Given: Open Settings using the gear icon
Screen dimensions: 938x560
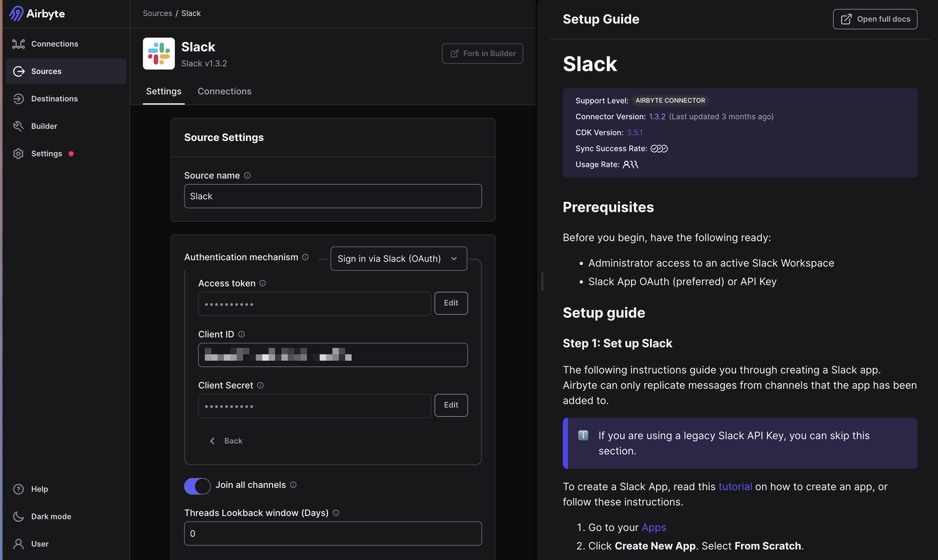Looking at the screenshot, I should pos(18,154).
